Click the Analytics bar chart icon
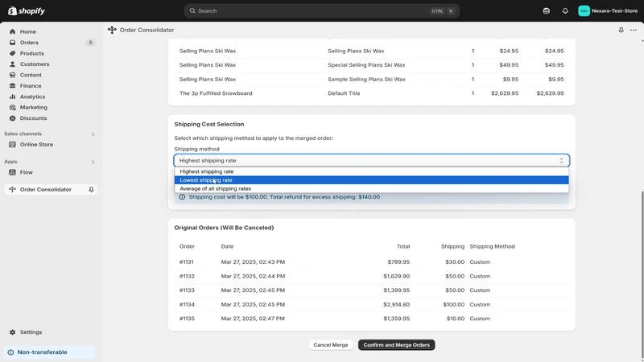644x362 pixels. [12, 97]
